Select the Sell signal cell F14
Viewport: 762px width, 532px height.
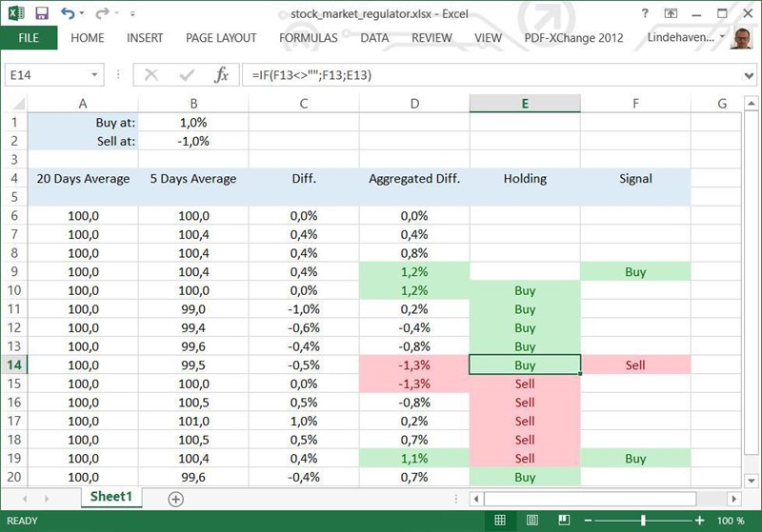pos(635,365)
